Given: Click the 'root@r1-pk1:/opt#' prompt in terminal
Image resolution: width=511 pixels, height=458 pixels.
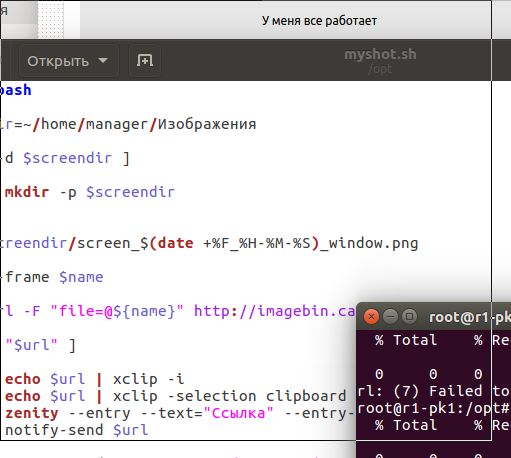Looking at the screenshot, I should point(434,408).
